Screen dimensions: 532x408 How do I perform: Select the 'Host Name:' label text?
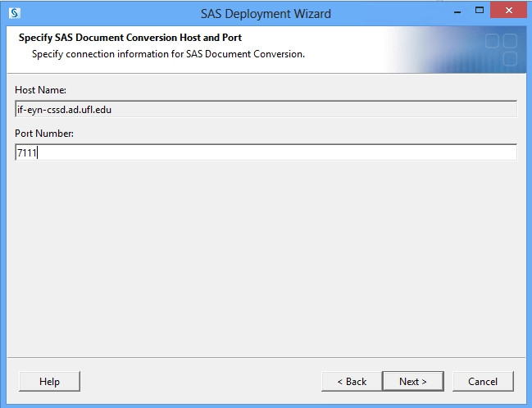point(41,90)
